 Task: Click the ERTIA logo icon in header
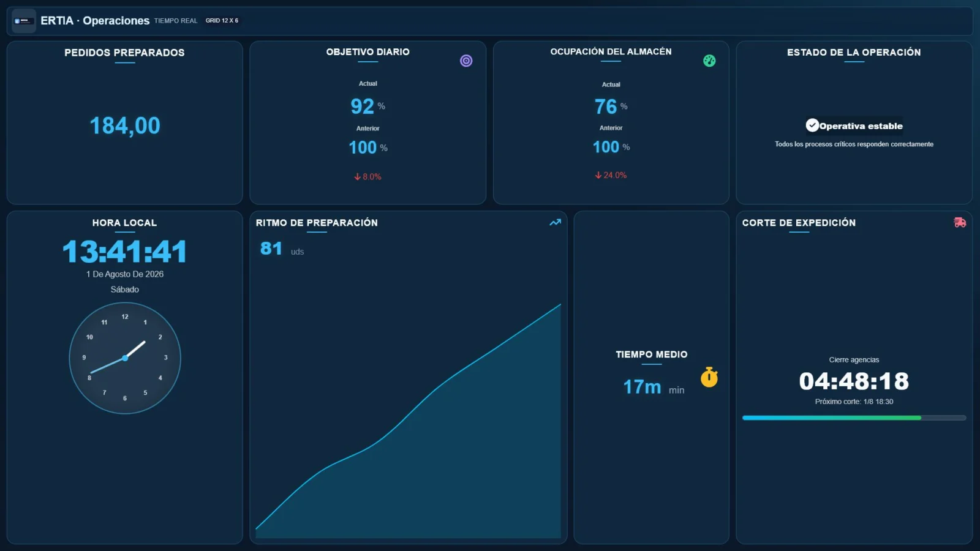24,21
